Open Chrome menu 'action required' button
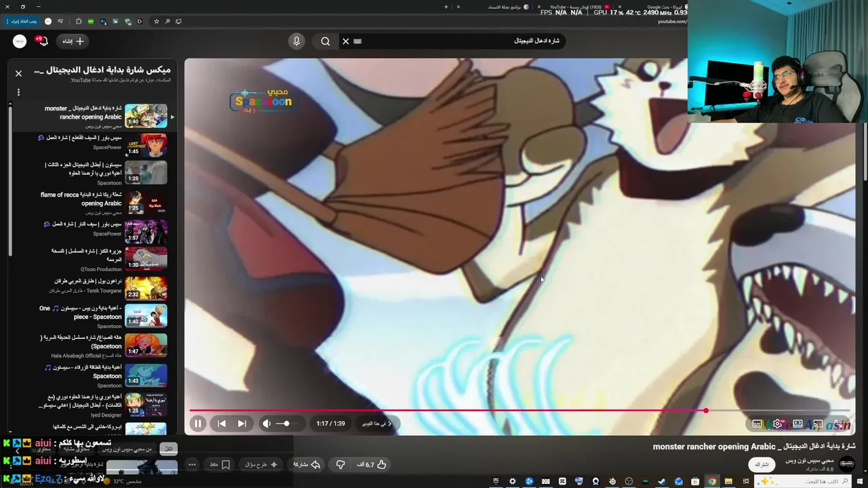Image resolution: width=868 pixels, height=488 pixels. (22, 21)
